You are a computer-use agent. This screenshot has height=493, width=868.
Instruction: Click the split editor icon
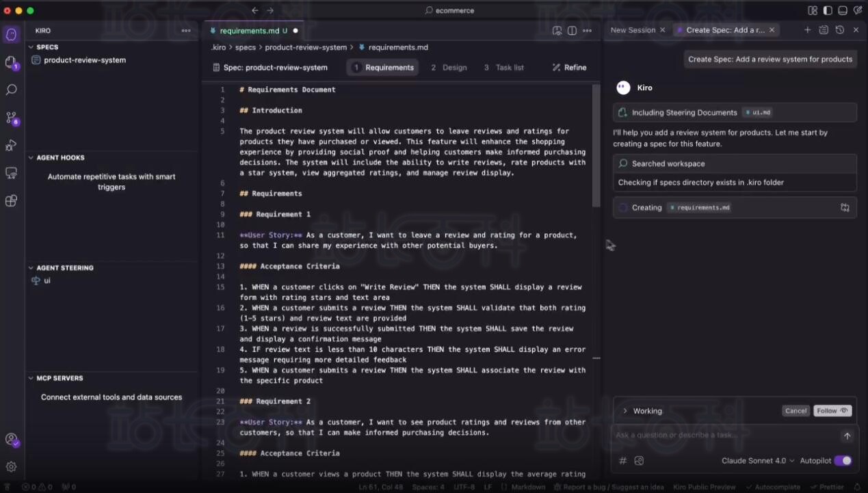tap(572, 31)
